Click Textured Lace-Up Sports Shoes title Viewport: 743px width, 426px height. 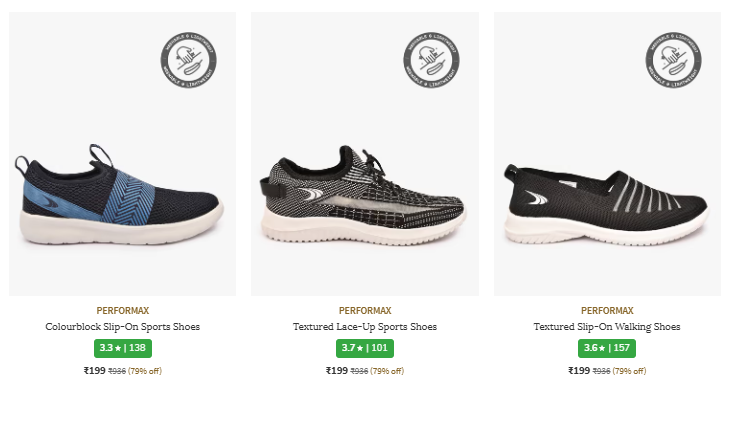click(365, 327)
